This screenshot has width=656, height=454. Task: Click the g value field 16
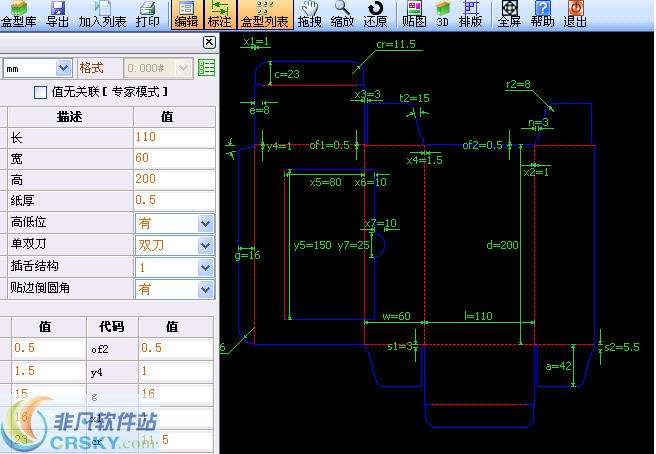[x=176, y=394]
